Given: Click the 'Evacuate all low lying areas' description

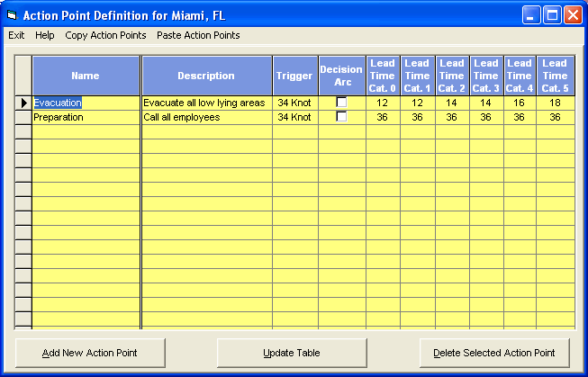Looking at the screenshot, I should click(206, 103).
